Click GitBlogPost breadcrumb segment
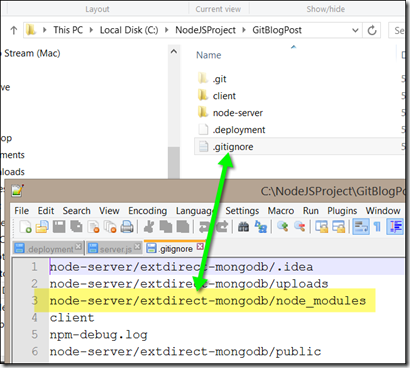Viewport: 410px width, 368px height. click(277, 30)
